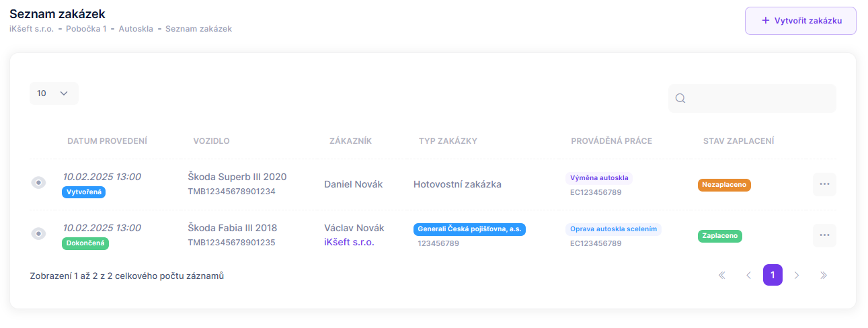This screenshot has height=328, width=868.
Task: Click the Autoskla breadcrumb link
Action: pos(136,29)
